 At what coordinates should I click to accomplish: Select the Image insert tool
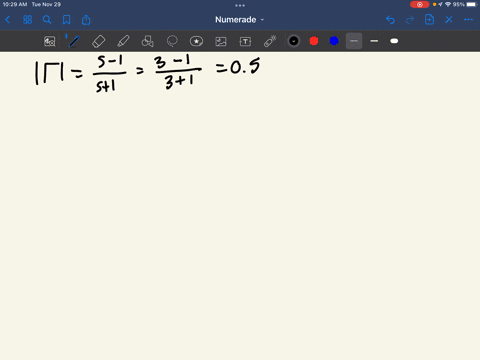[221, 41]
